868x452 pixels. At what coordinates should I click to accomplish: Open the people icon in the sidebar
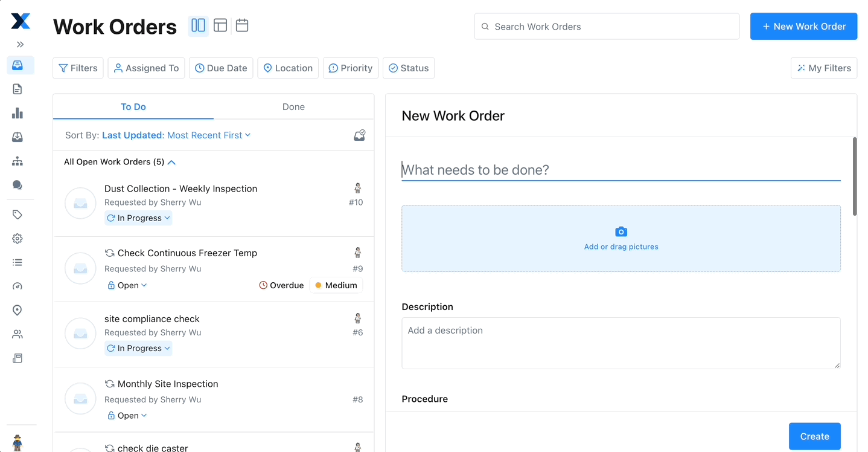pos(18,334)
